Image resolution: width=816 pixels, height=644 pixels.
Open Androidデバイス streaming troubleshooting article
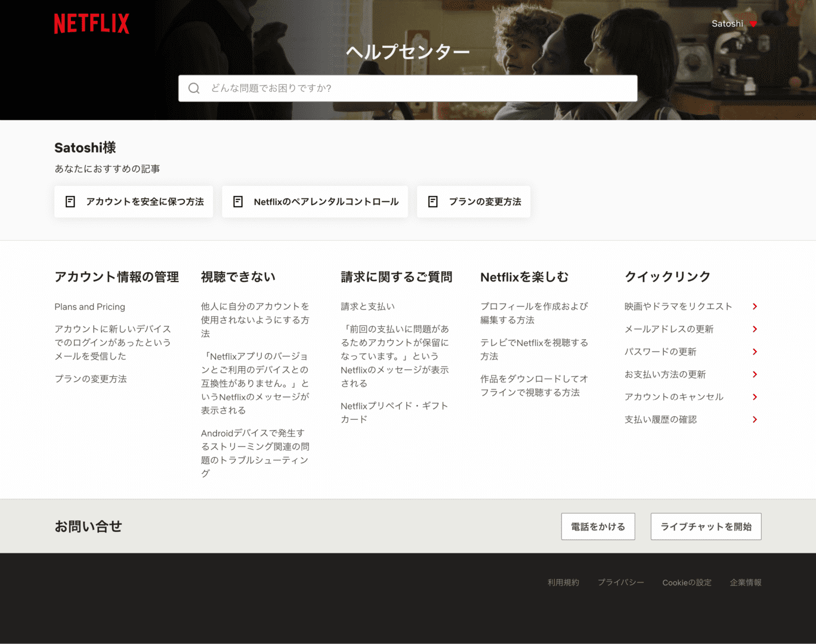pyautogui.click(x=255, y=453)
